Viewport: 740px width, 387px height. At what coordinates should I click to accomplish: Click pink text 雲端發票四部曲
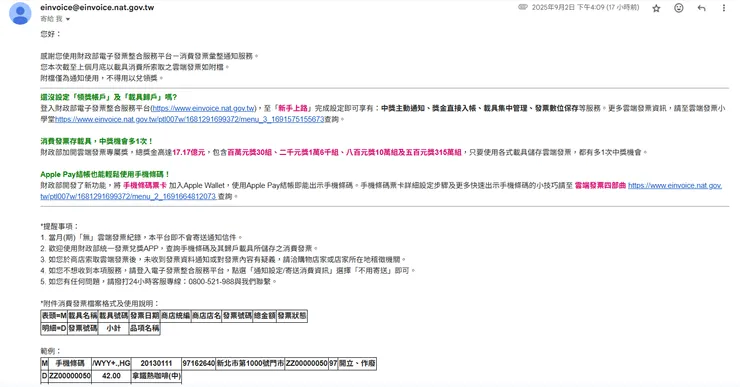(x=600, y=185)
